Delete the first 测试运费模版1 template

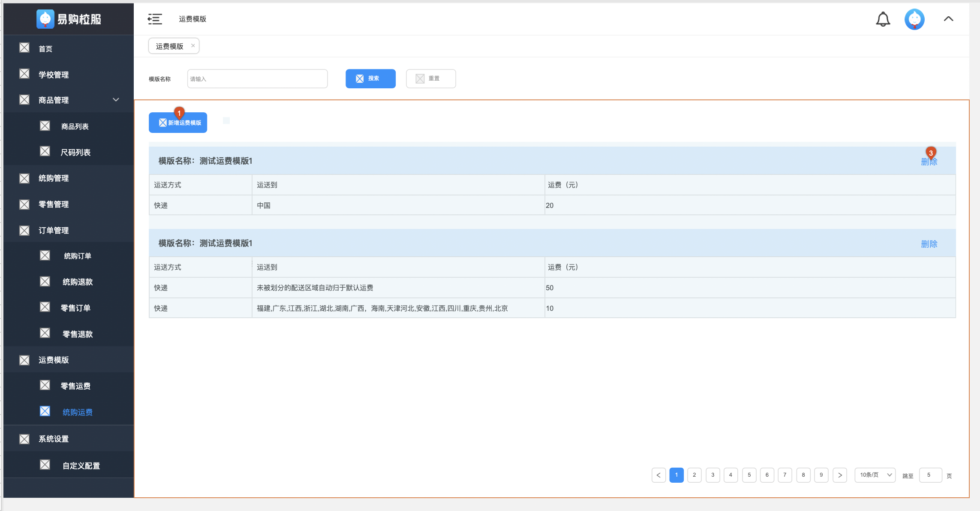pos(929,162)
